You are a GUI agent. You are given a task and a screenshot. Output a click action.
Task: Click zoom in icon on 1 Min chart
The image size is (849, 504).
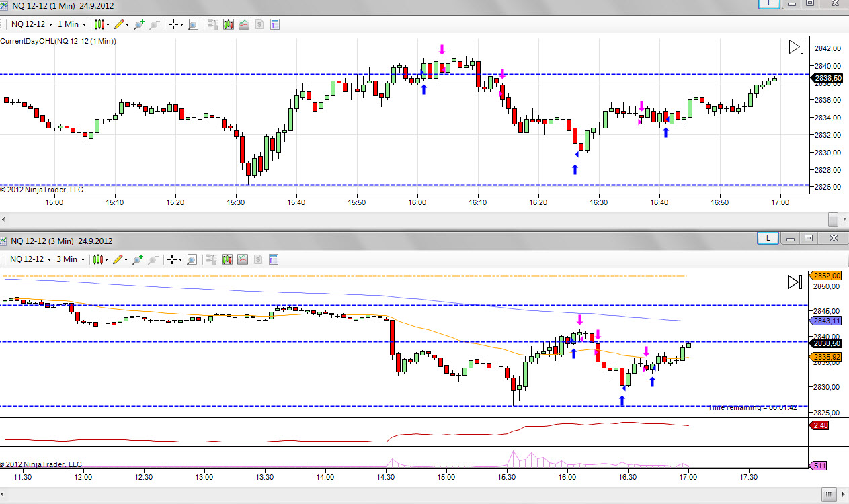click(x=139, y=24)
